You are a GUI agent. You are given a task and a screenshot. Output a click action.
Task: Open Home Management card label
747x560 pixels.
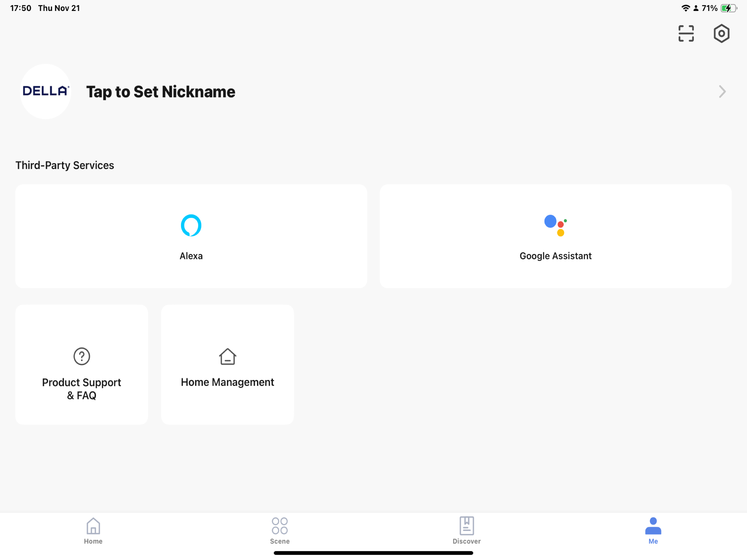point(227,382)
